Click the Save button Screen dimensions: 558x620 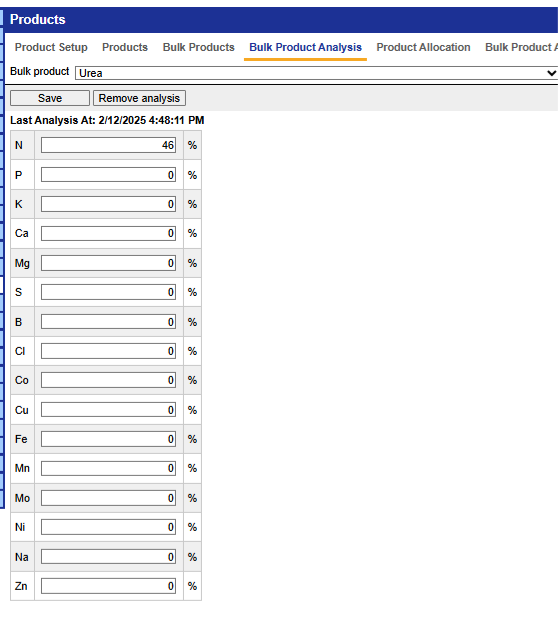50,98
